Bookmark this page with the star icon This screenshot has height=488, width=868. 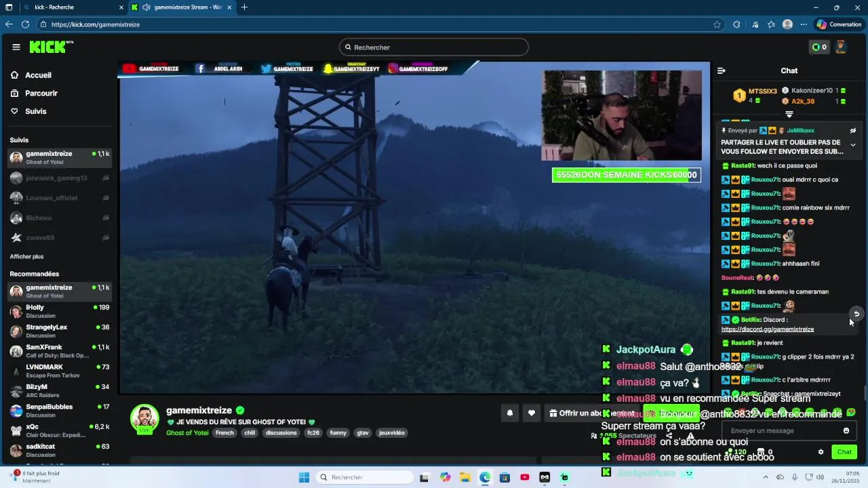[x=717, y=24]
